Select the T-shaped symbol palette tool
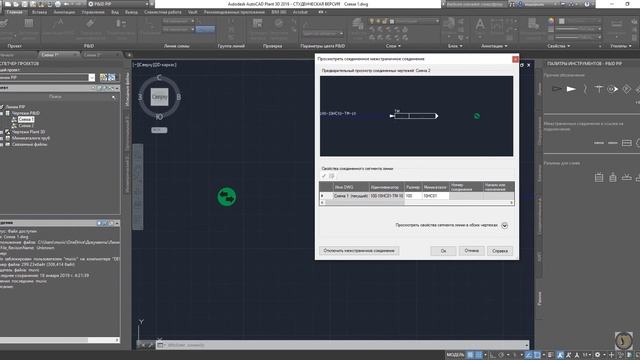 point(599,89)
